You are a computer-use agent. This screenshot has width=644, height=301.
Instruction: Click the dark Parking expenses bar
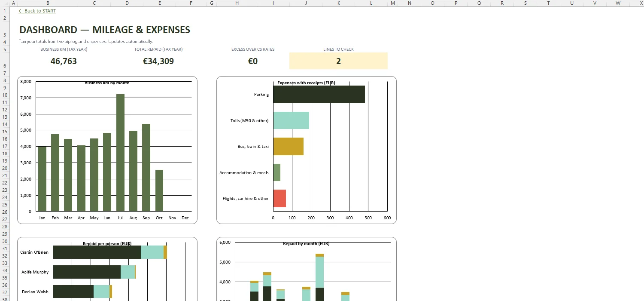(319, 94)
